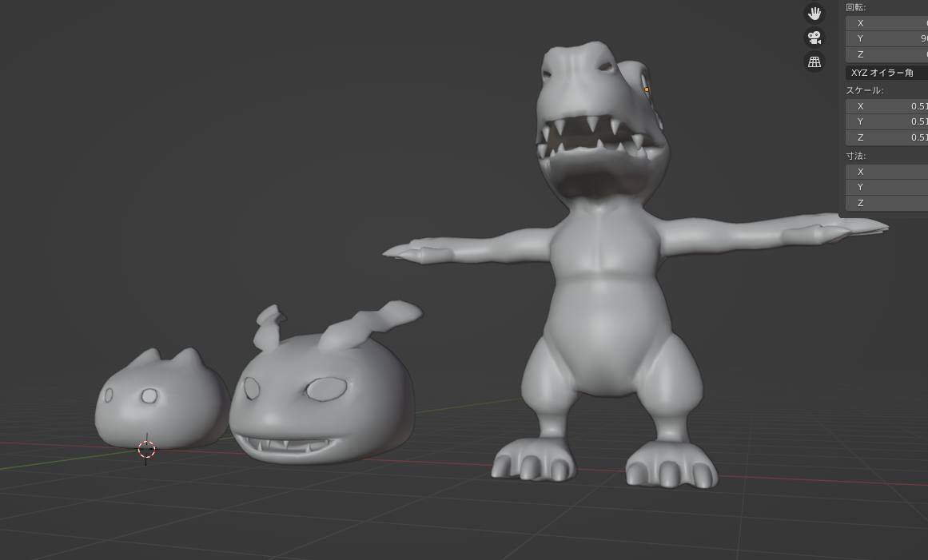The image size is (928, 560).
Task: Click the orange origin dot on dinosaur's head
Action: (647, 89)
